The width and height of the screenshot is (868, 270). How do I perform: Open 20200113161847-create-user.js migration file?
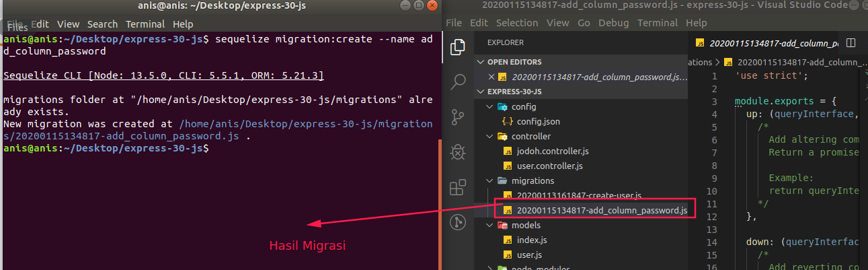pyautogui.click(x=579, y=195)
